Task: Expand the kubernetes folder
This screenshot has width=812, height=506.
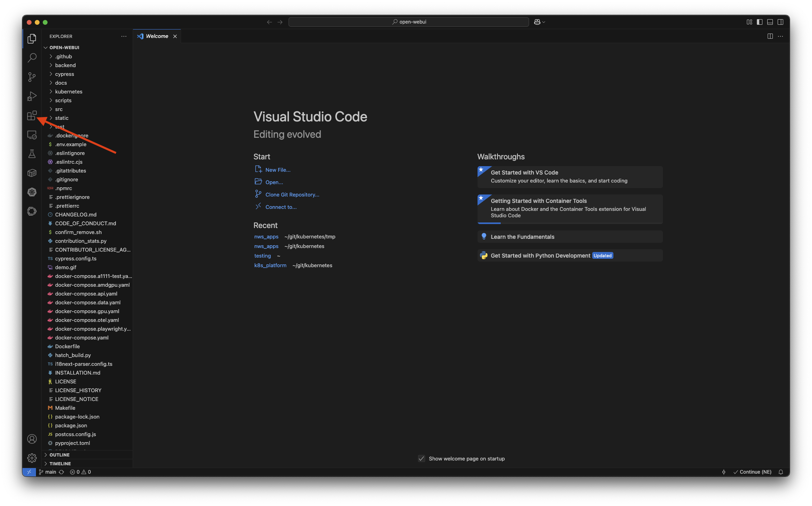Action: pos(87,91)
